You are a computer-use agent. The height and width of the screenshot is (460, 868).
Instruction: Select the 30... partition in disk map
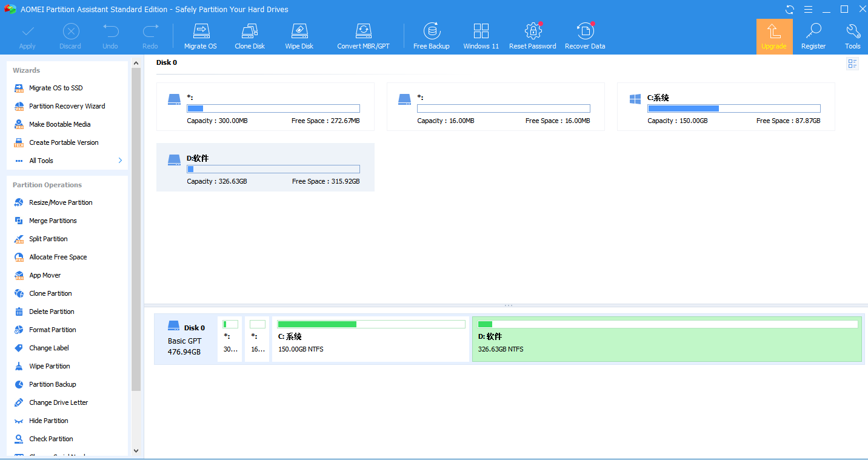point(230,339)
